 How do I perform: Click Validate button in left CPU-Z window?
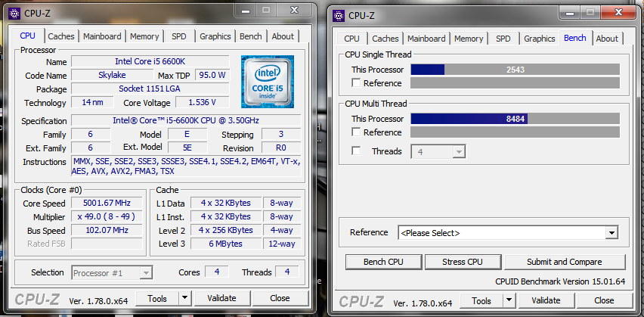pos(221,298)
